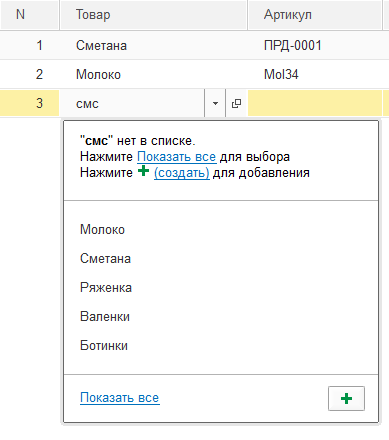This screenshot has width=389, height=440.
Task: Click Показать все link in the hint message
Action: click(177, 157)
